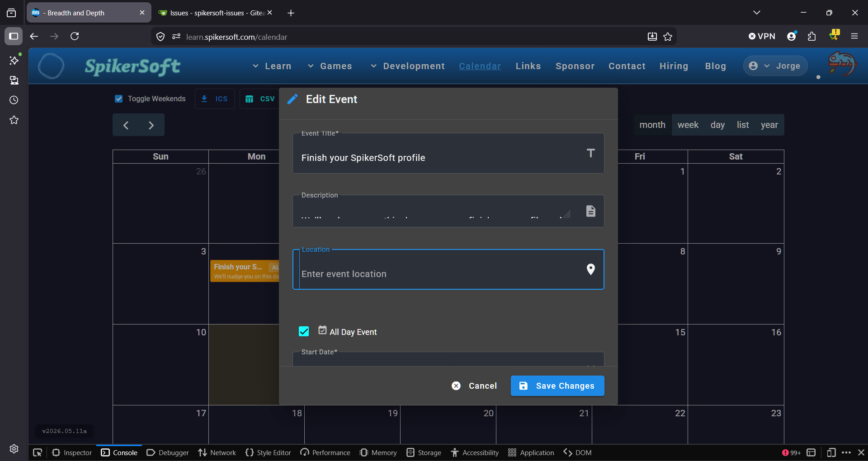The width and height of the screenshot is (868, 461).
Task: Open a new browser tab
Action: pos(291,13)
